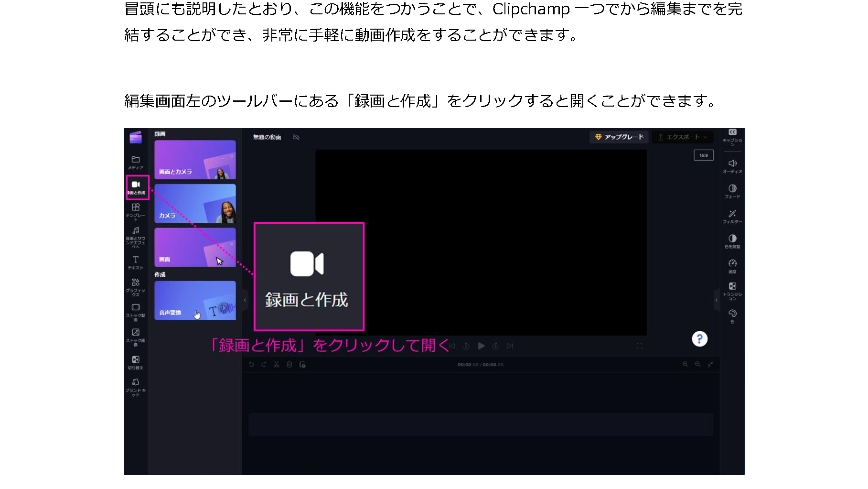
Task: Open the ブランドキット brand kit sidebar item
Action: click(136, 387)
